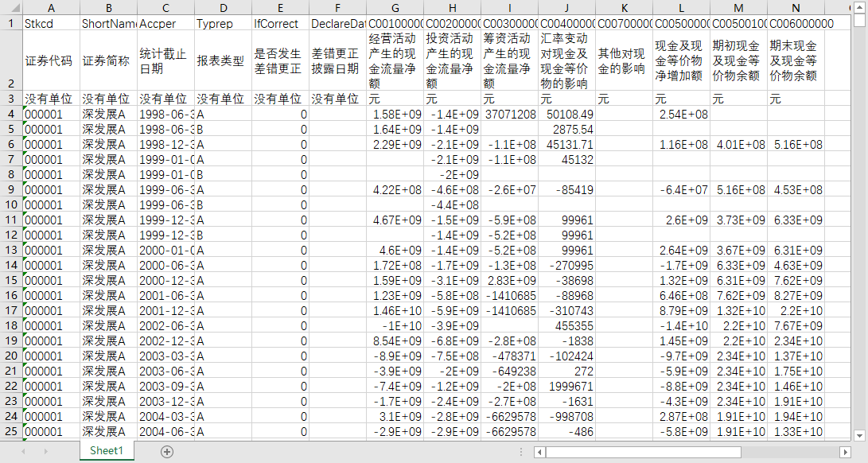The image size is (868, 463).
Task: Click the vertical scrollbar up arrow
Action: coord(859,8)
